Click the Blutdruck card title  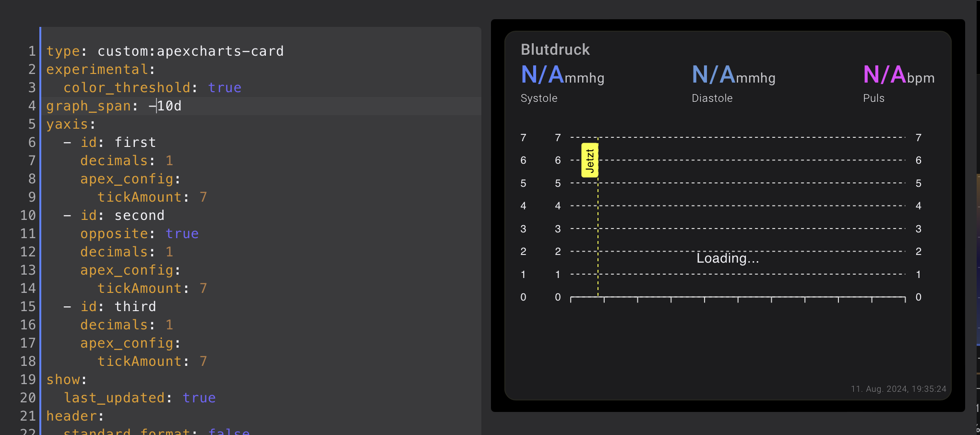click(x=555, y=49)
